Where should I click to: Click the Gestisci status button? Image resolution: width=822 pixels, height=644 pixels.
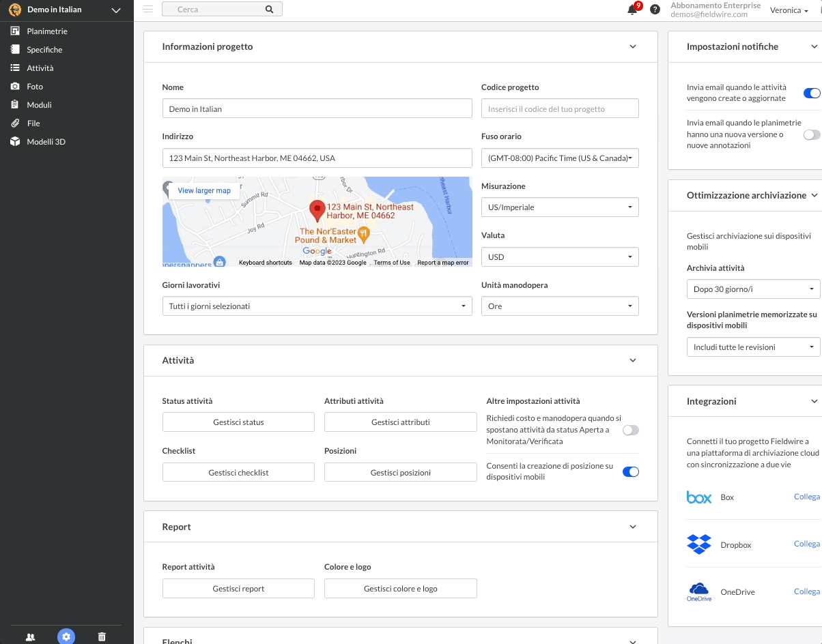point(238,422)
